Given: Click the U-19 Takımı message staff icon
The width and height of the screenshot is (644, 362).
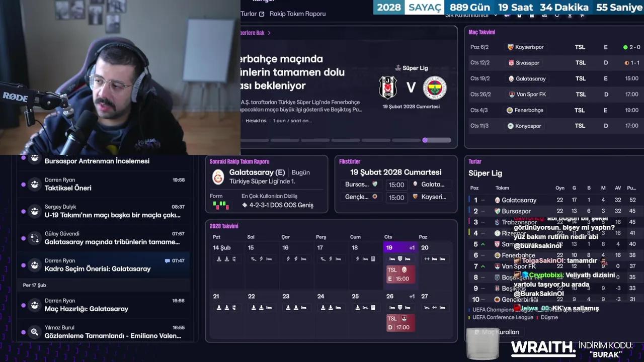Looking at the screenshot, I should pyautogui.click(x=34, y=211).
